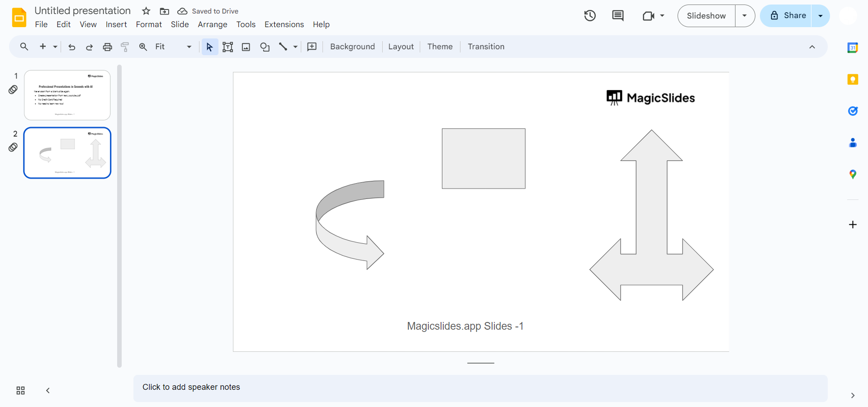Open Slideshow options dropdown arrow
The width and height of the screenshot is (868, 407).
pos(745,16)
